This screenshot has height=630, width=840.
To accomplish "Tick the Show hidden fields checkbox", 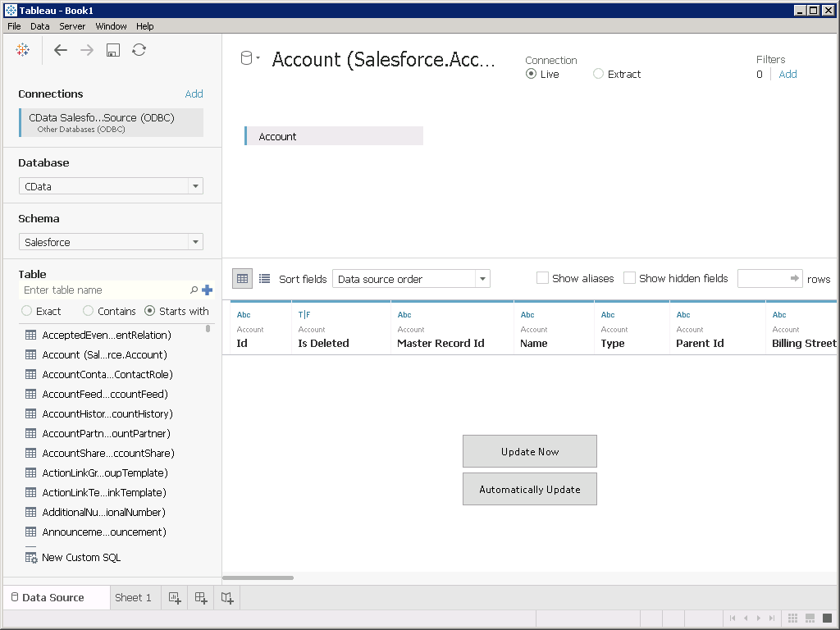I will [629, 278].
